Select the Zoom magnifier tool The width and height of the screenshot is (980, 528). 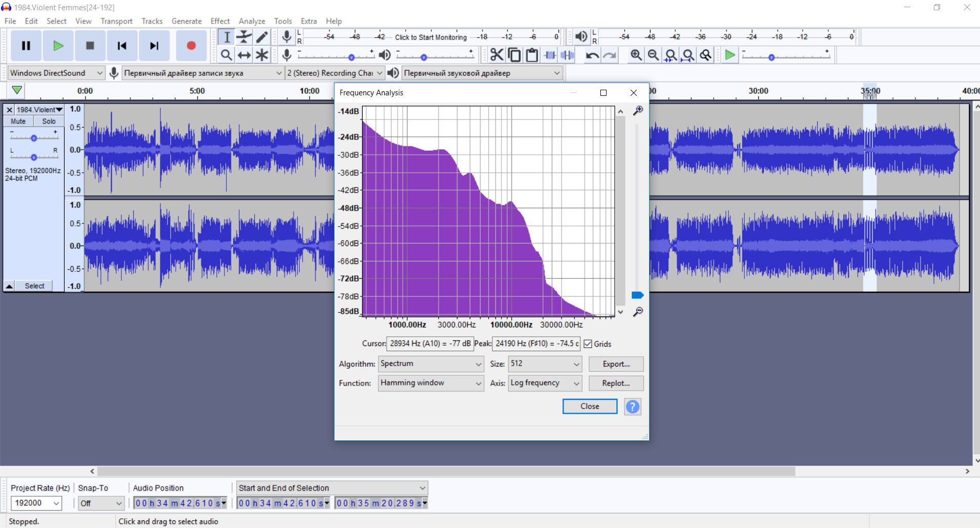pyautogui.click(x=226, y=55)
